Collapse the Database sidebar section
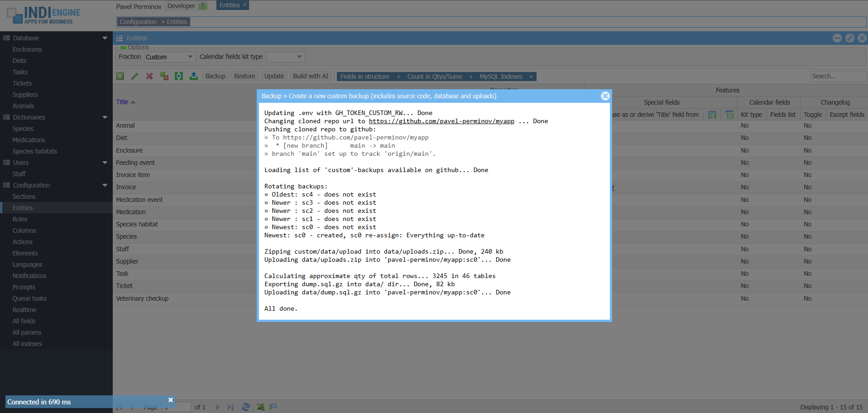868x413 pixels. point(105,38)
